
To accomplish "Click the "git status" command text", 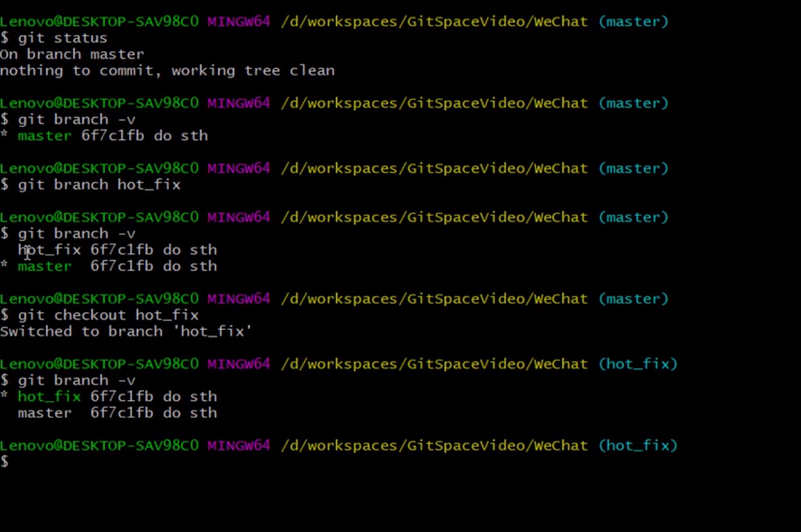I will 63,38.
